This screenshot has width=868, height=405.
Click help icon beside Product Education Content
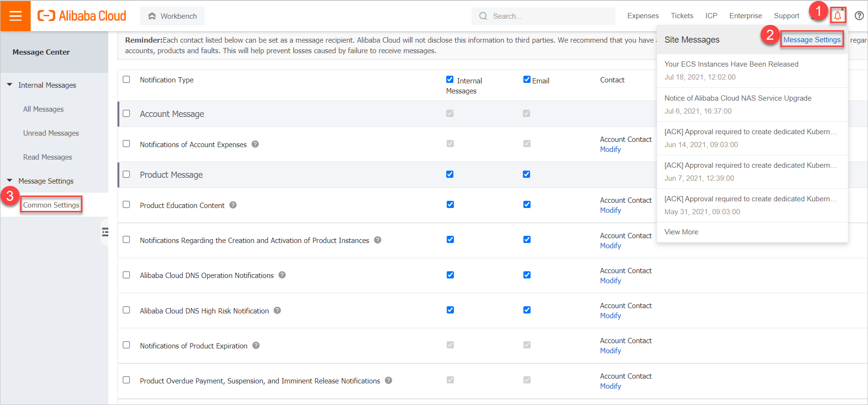(x=233, y=205)
